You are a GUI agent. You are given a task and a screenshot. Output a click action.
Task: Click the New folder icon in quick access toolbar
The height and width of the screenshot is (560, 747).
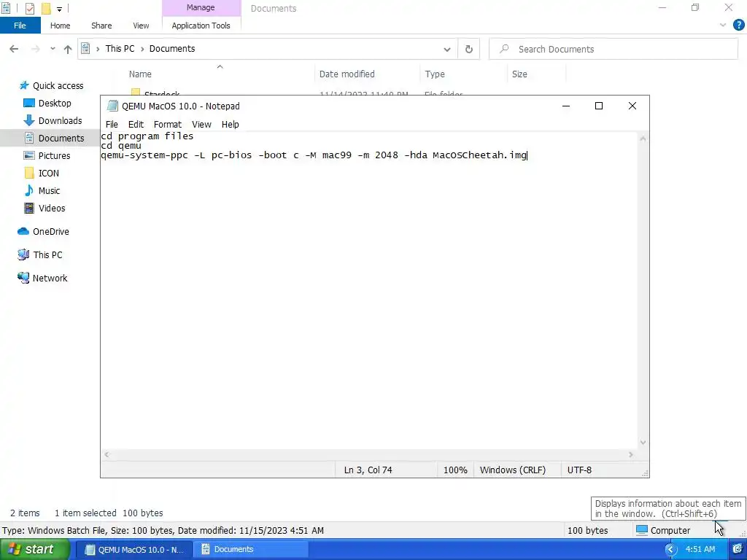tap(46, 8)
